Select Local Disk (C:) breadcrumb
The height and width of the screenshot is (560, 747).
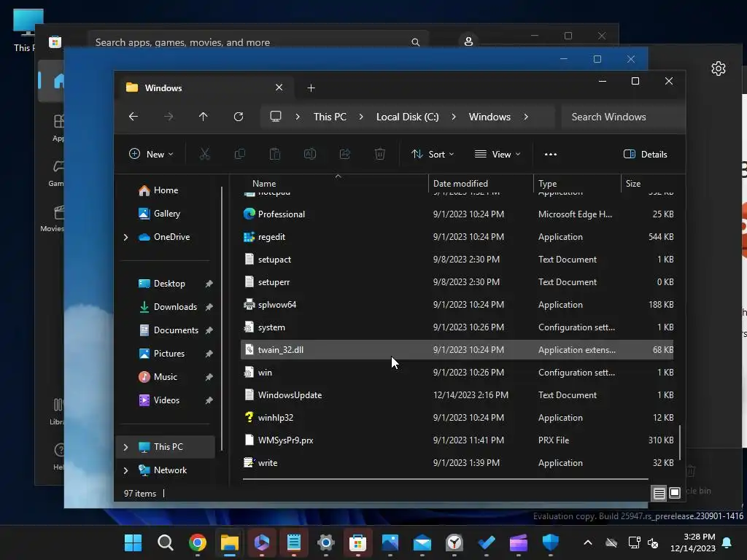(x=407, y=117)
